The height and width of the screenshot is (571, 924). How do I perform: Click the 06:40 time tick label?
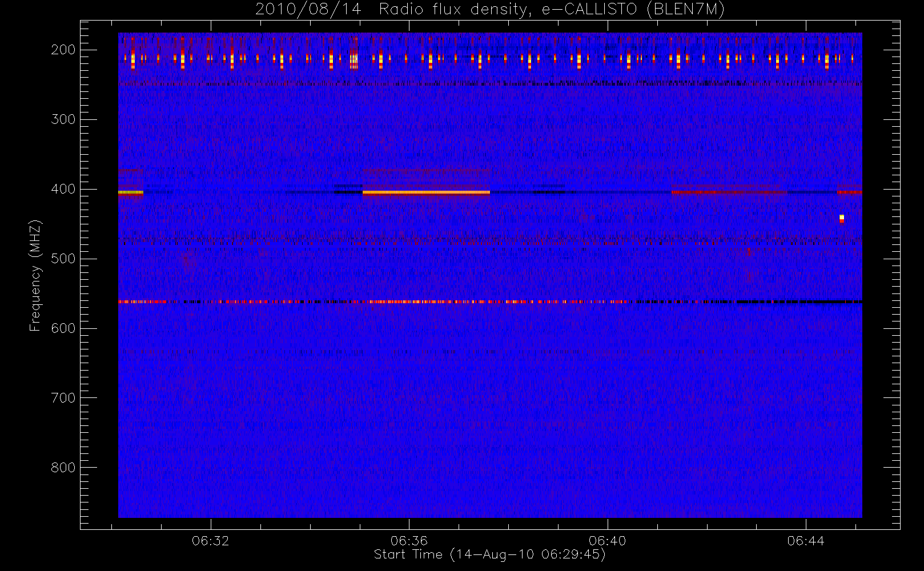[608, 540]
